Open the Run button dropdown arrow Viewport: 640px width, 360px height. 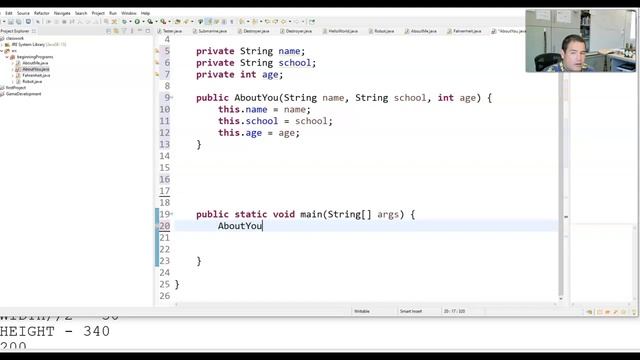143,22
